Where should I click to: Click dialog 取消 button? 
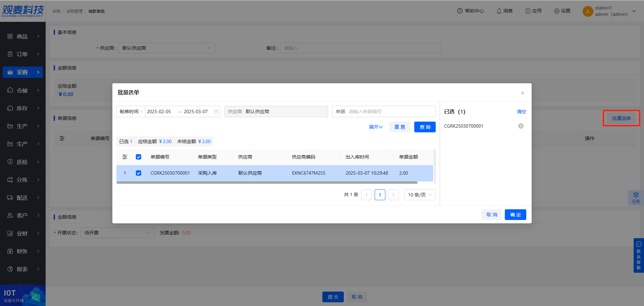pyautogui.click(x=492, y=215)
